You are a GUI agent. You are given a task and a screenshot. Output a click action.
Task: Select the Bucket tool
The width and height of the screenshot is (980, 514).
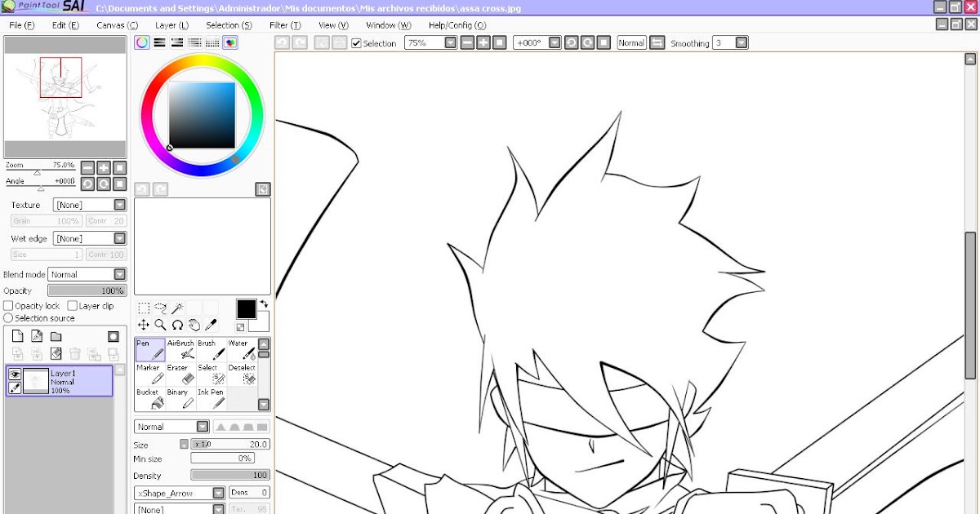coord(150,399)
